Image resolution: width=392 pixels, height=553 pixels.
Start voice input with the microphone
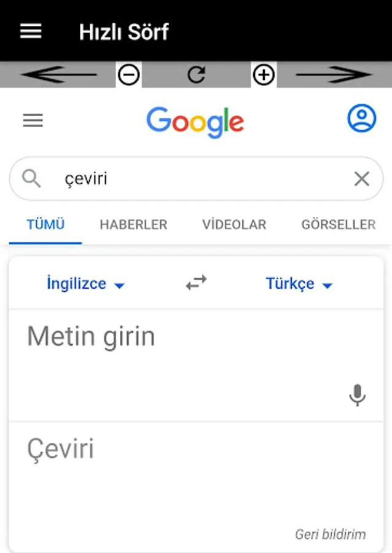click(357, 395)
